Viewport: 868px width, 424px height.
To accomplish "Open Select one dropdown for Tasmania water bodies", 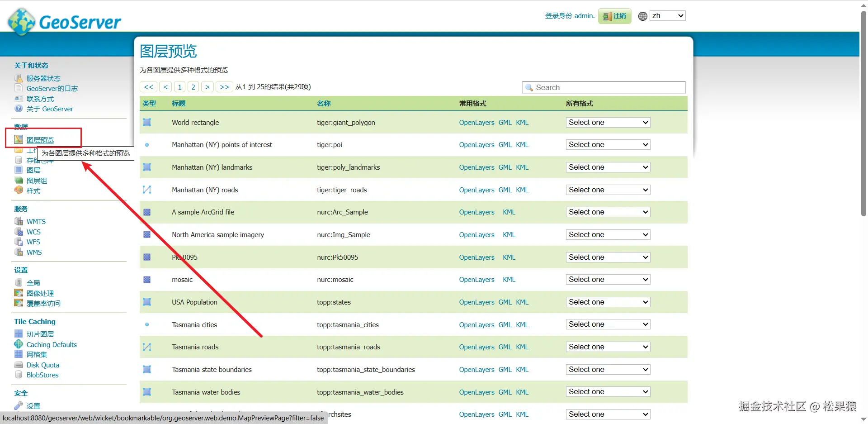I will point(608,392).
